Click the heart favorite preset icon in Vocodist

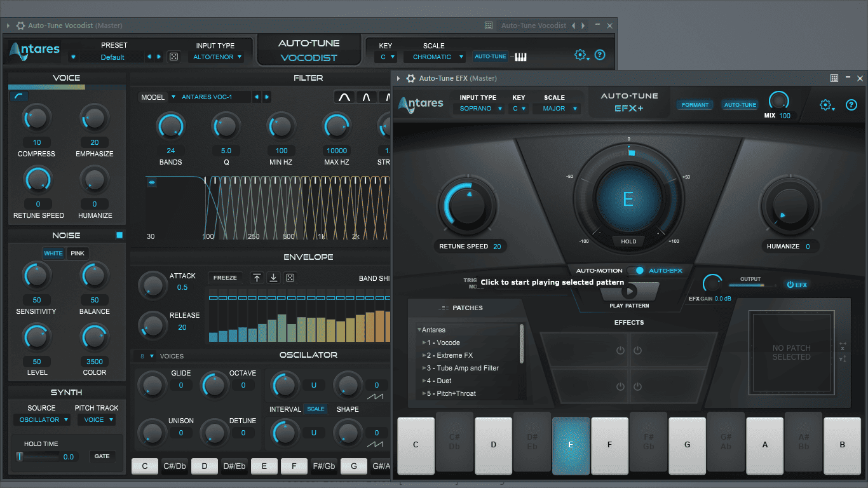[73, 57]
